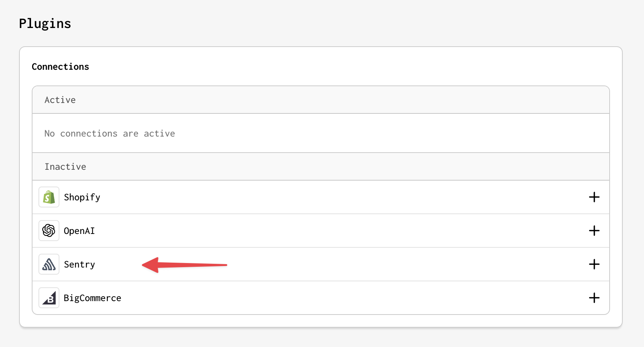
Task: Select the OpenAI name label
Action: click(x=79, y=231)
